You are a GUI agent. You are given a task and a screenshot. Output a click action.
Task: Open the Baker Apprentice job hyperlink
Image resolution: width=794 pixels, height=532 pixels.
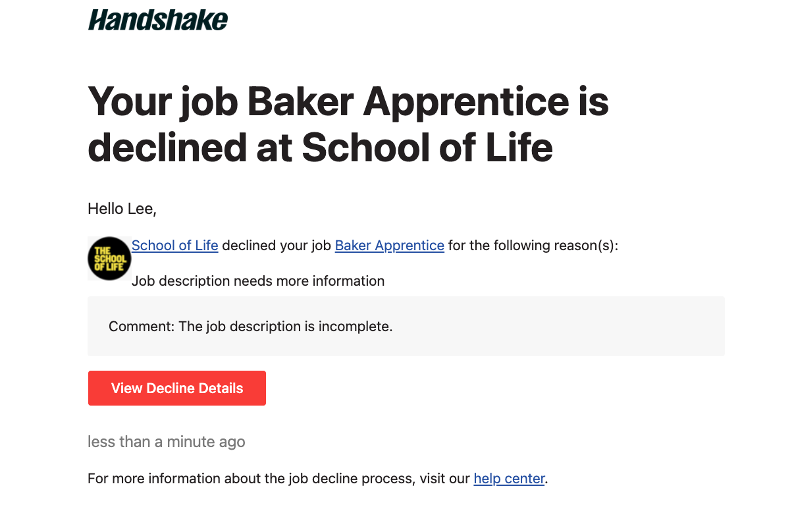(x=389, y=246)
